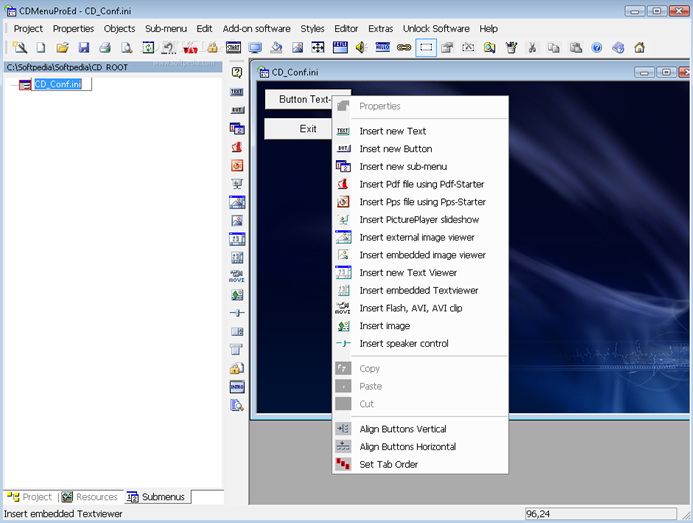
Task: Click the print preview magnifier toolbar icon
Action: [x=127, y=47]
